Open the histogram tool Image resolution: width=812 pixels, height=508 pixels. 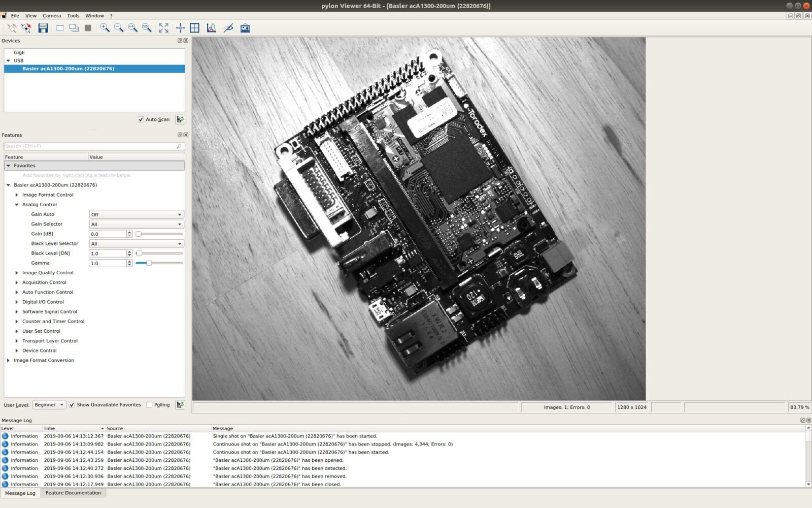[211, 28]
